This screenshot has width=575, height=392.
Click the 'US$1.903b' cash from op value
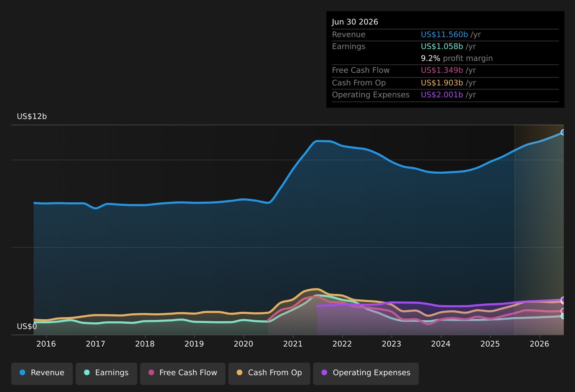click(442, 83)
